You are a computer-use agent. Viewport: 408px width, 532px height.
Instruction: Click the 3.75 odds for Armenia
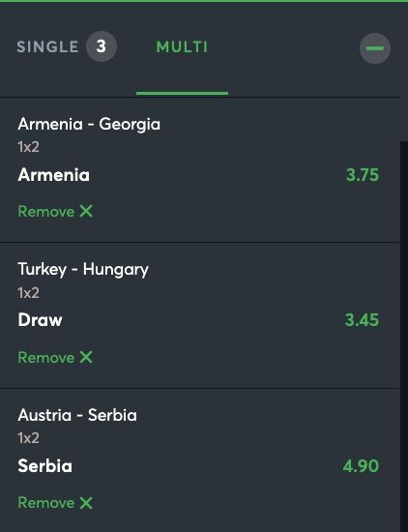362,175
